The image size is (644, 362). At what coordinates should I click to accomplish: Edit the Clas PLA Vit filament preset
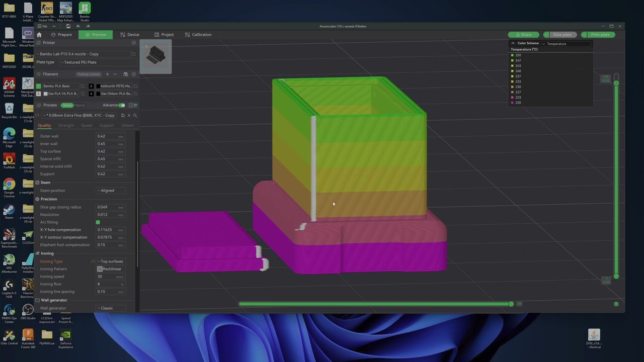click(x=83, y=94)
